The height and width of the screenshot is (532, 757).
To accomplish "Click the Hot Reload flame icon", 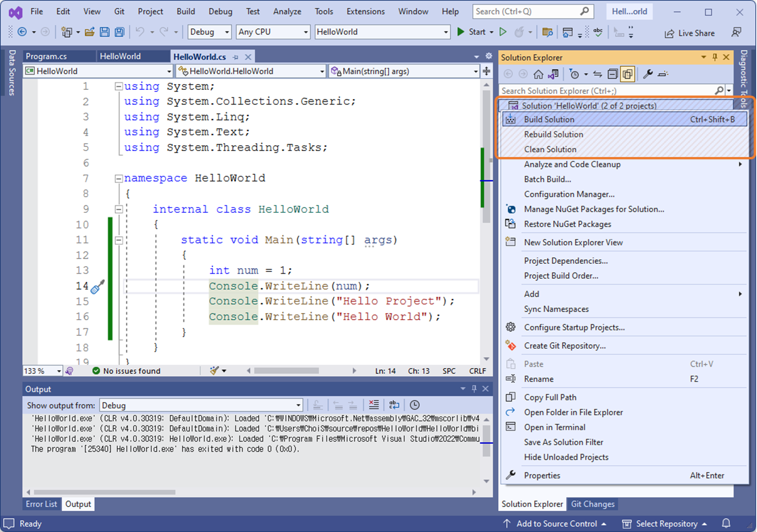I will tap(519, 32).
